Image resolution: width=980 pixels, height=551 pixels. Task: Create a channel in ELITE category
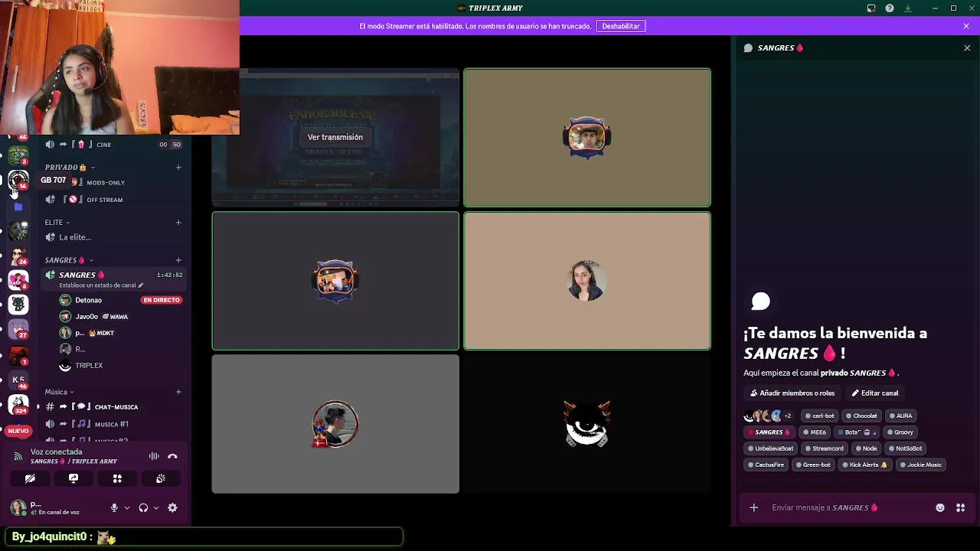click(x=178, y=222)
